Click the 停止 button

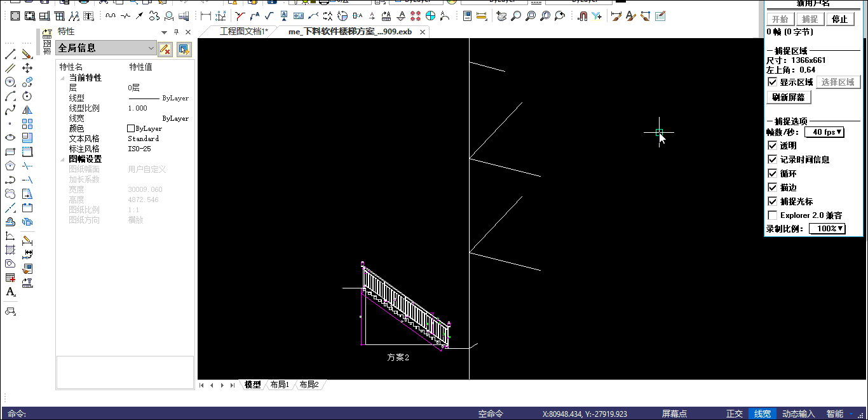(839, 19)
